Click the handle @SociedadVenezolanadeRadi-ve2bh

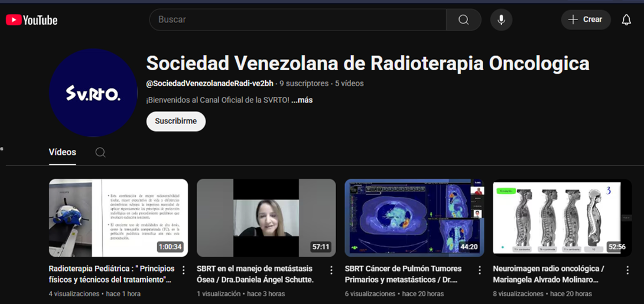pos(210,84)
